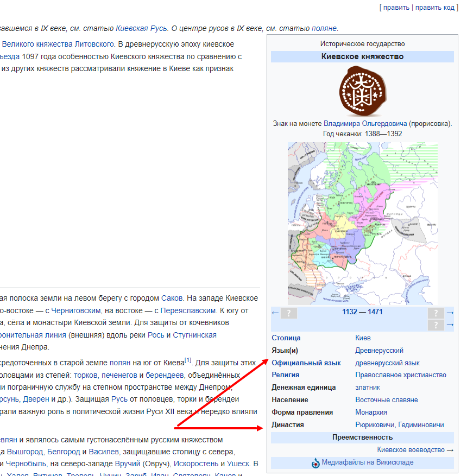Open Медиафайлы на Викискладе link
Image resolution: width=467 pixels, height=476 pixels.
tap(368, 462)
